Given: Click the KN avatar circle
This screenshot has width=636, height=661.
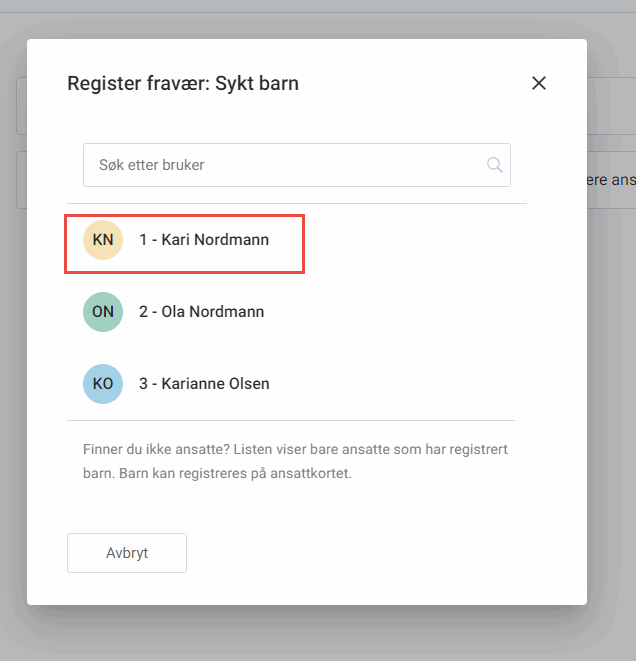Looking at the screenshot, I should click(x=103, y=240).
